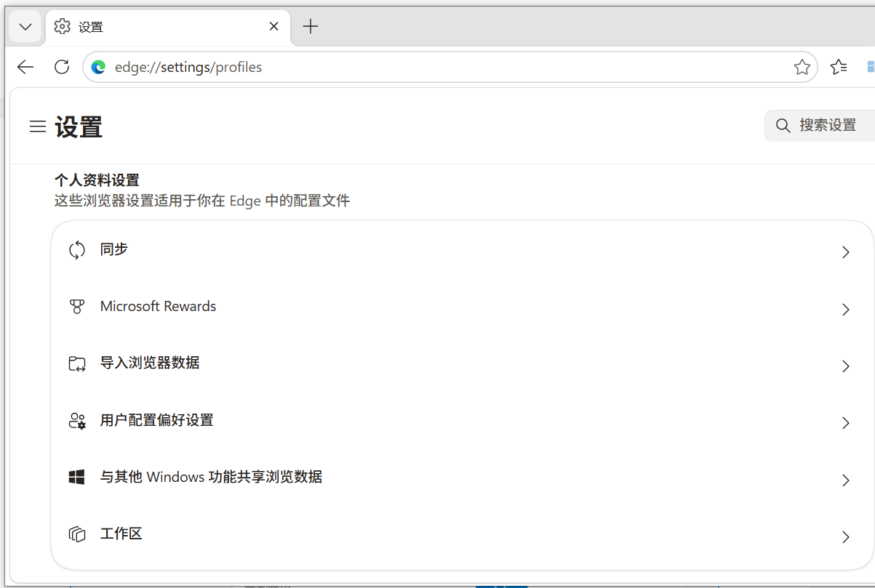Expand the Microsoft Rewards chevron
The width and height of the screenshot is (875, 588).
tap(845, 310)
